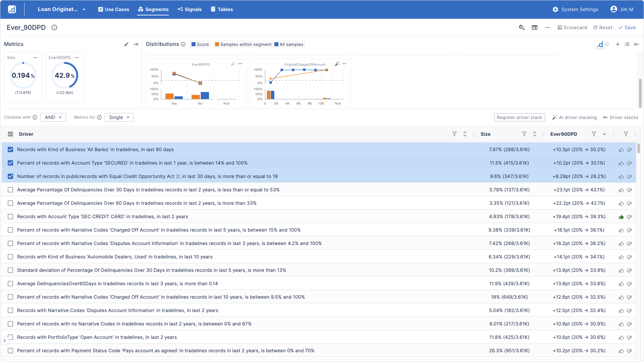Click the Scorecard icon button
The width and height of the screenshot is (644, 362).
572,27
